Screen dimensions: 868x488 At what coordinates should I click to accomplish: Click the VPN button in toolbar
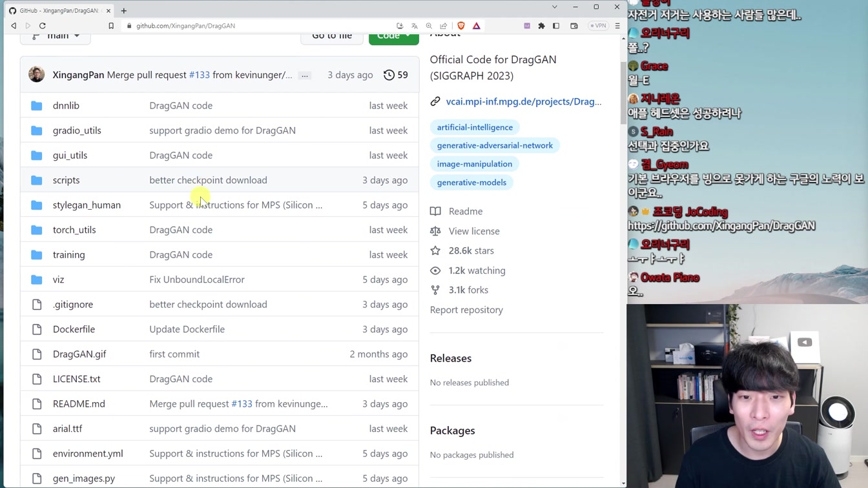point(598,26)
